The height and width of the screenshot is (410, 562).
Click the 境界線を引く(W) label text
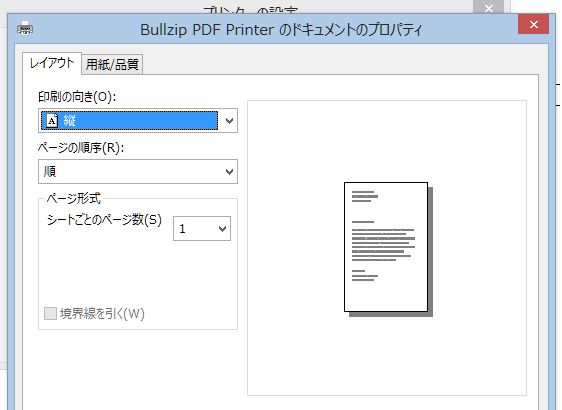pos(102,314)
